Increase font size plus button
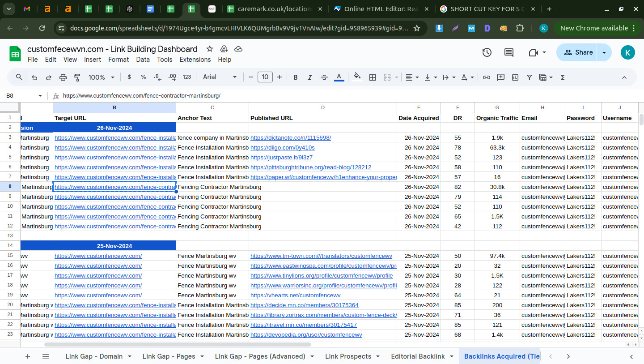The image size is (644, 364). [x=280, y=77]
